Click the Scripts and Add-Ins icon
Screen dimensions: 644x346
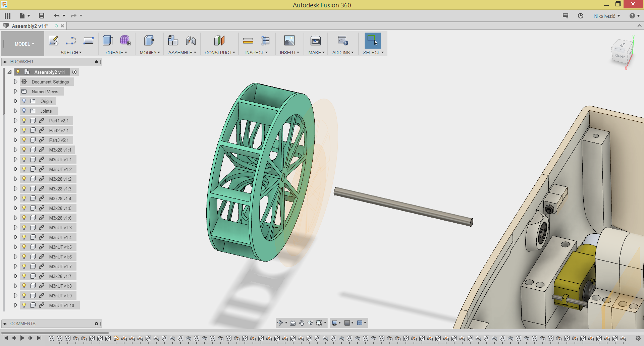tap(343, 41)
